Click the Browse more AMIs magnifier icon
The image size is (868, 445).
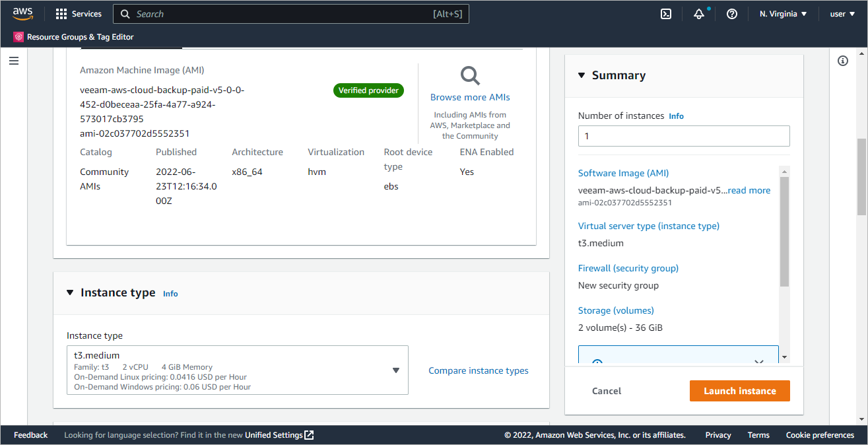pyautogui.click(x=470, y=76)
